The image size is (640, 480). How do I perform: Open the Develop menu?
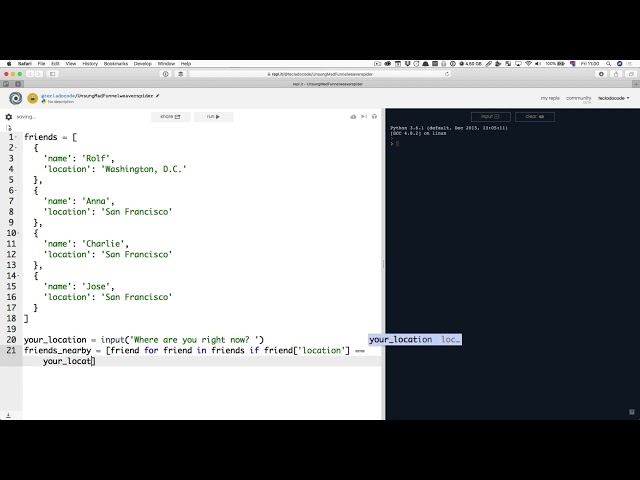142,64
